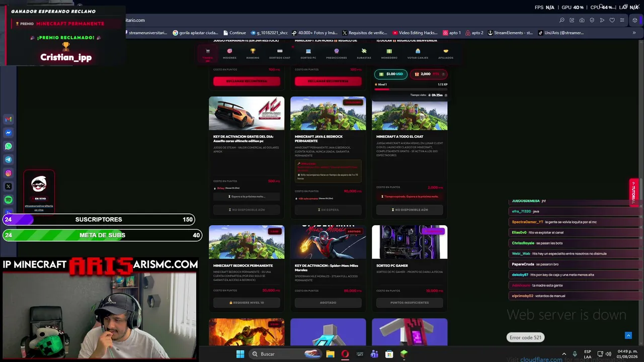The height and width of the screenshot is (362, 644).
Task: Open the '40.000+ Fotos y Imá...' bookmark
Action: pyautogui.click(x=314, y=33)
